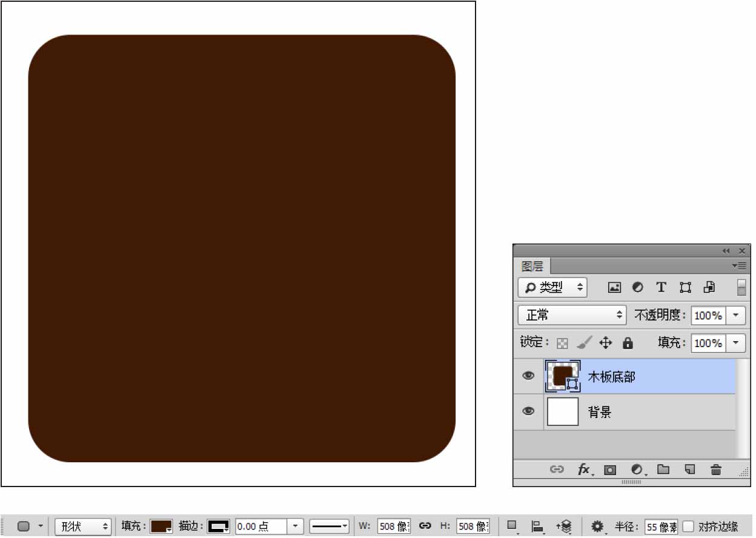Lock image pixels brush icon
Screen dimensions: 756x538
pos(583,343)
